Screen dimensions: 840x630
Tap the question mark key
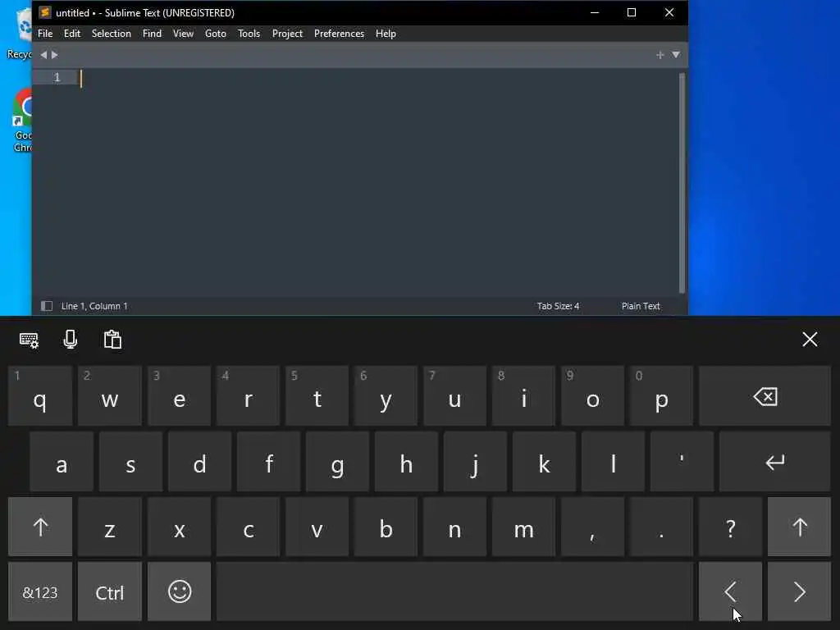(x=730, y=527)
